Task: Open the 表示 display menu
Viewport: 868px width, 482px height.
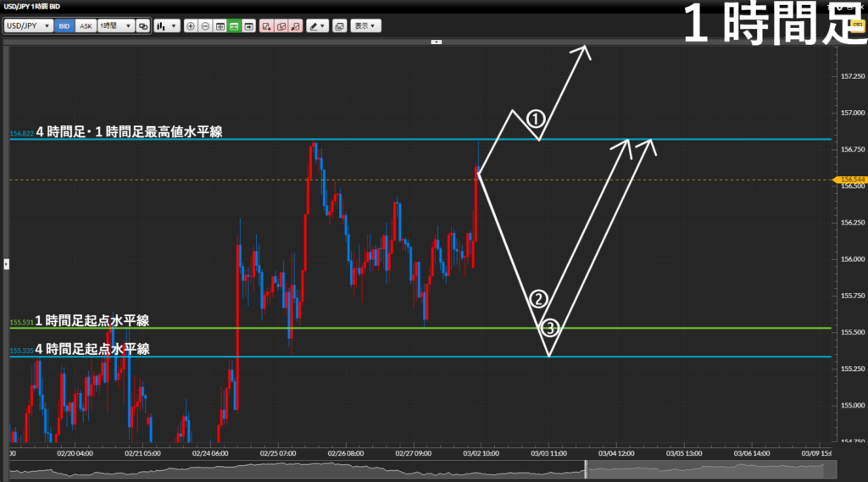Action: 366,26
